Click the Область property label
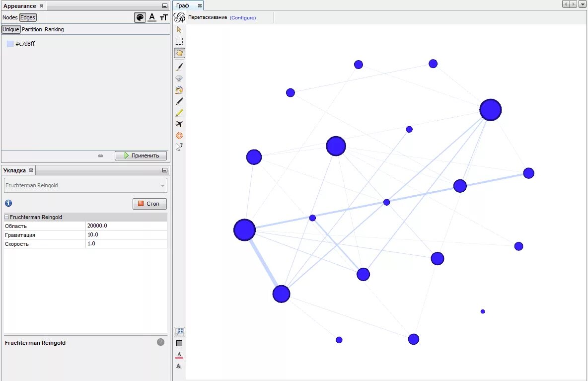588x381 pixels. 16,226
